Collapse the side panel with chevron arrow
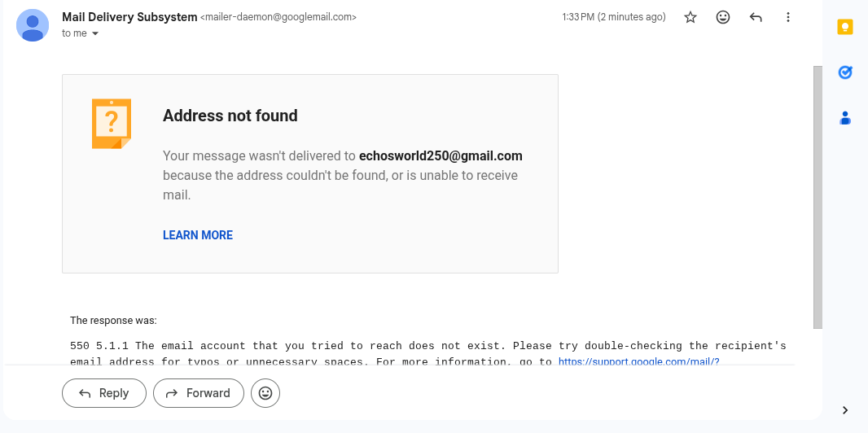The width and height of the screenshot is (868, 433). pyautogui.click(x=845, y=410)
